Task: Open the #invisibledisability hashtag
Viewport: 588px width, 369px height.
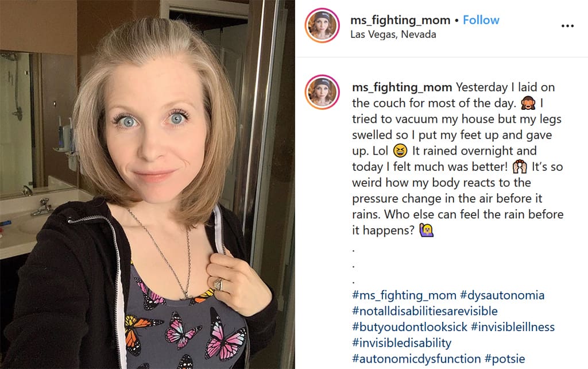Action: coord(401,343)
